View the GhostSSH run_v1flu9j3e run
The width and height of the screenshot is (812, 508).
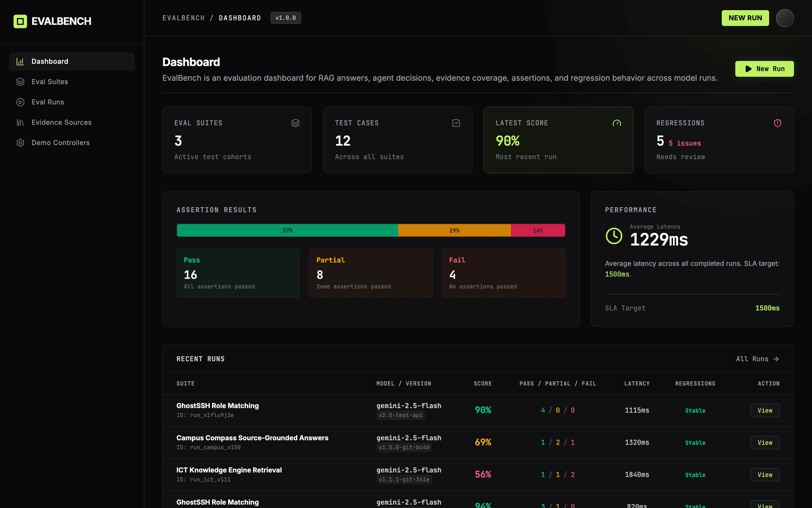pyautogui.click(x=765, y=410)
